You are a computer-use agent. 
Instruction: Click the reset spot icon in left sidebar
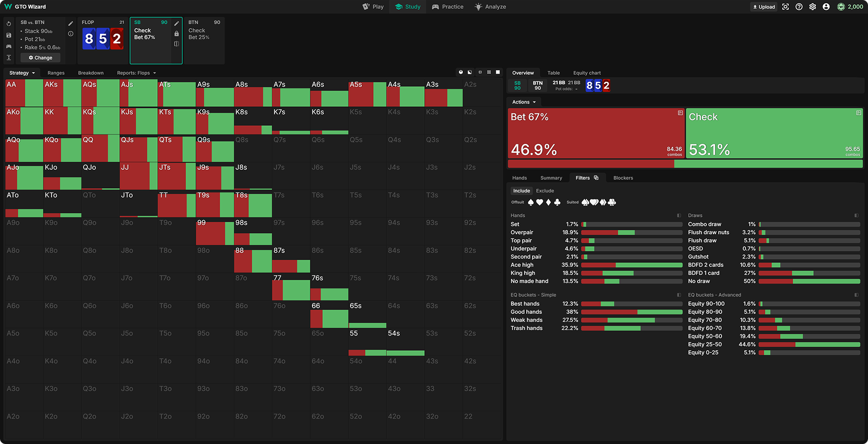9,24
